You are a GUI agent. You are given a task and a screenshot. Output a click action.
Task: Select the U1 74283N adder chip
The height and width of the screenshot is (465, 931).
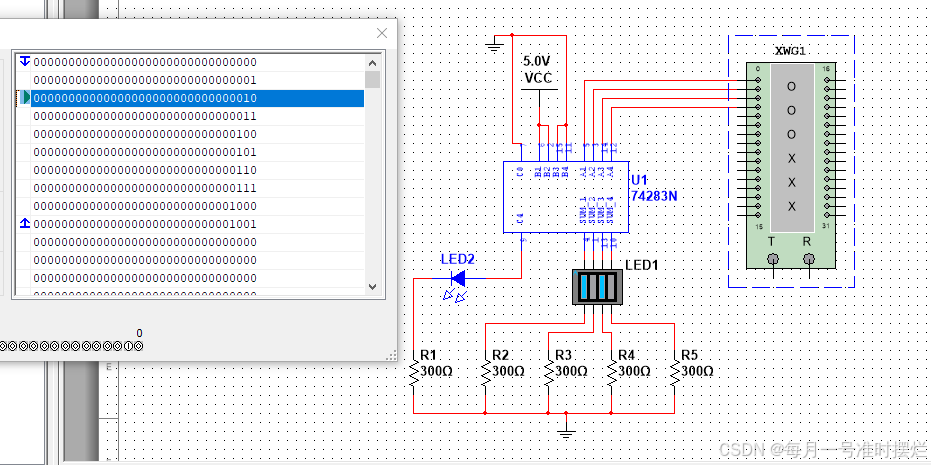566,197
